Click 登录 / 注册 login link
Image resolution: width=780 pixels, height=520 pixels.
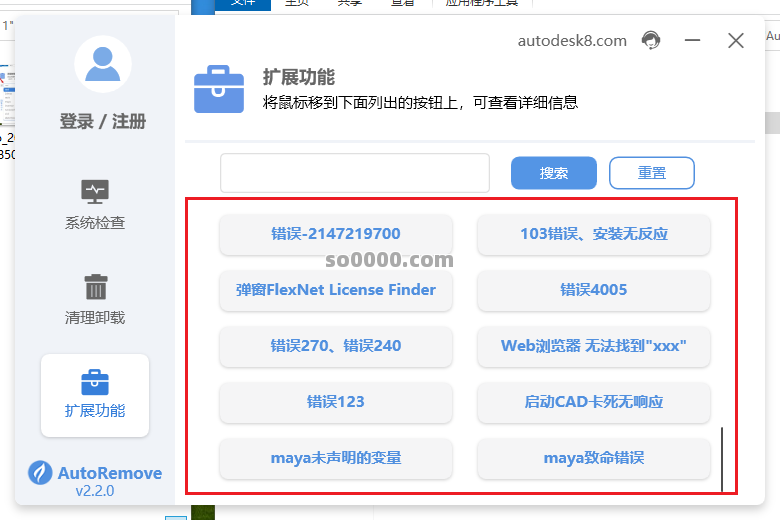(103, 121)
